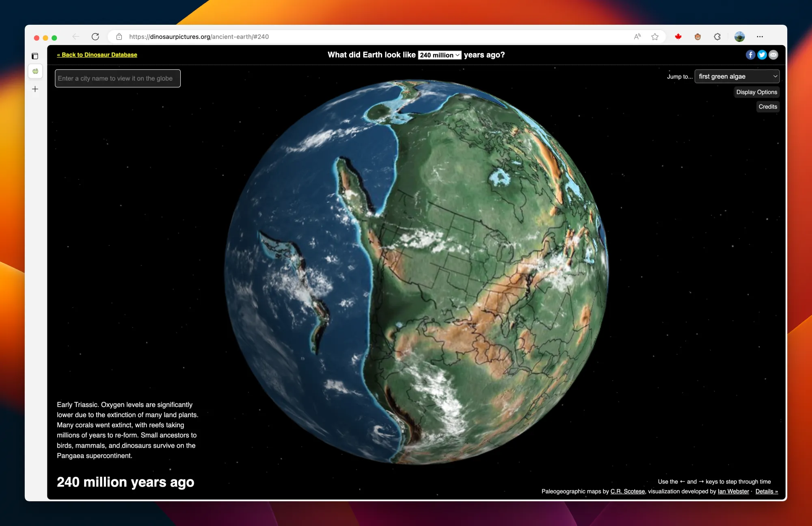
Task: Open the read aloud icon in address bar
Action: pyautogui.click(x=637, y=37)
